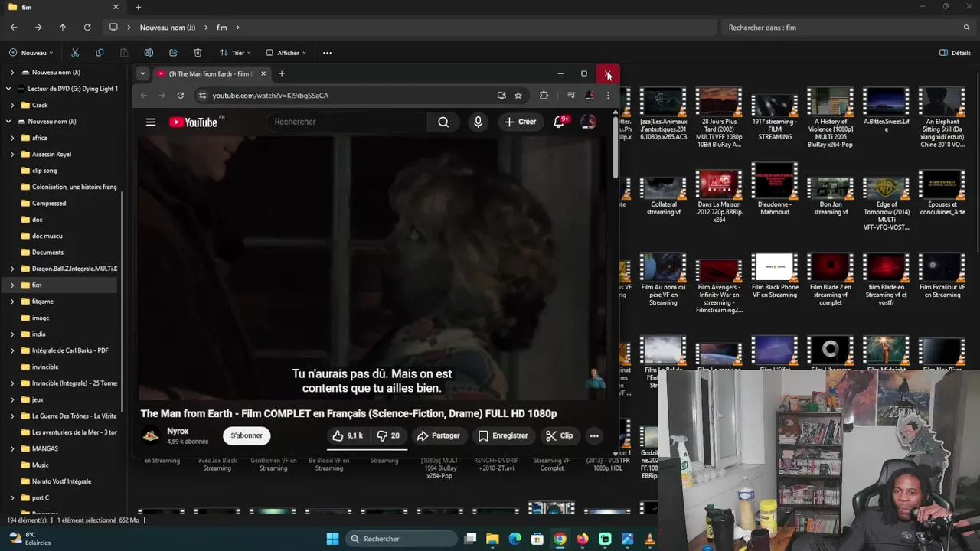This screenshot has height=551, width=980.
Task: Click Copy icon in Explorer toolbar
Action: (100, 53)
